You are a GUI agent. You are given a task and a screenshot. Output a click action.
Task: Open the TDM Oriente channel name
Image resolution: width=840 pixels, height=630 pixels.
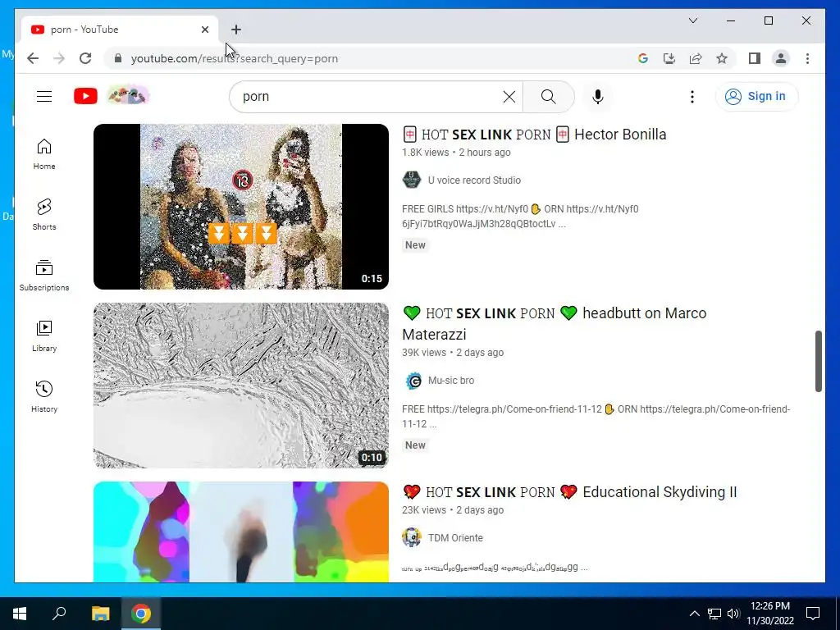455,538
